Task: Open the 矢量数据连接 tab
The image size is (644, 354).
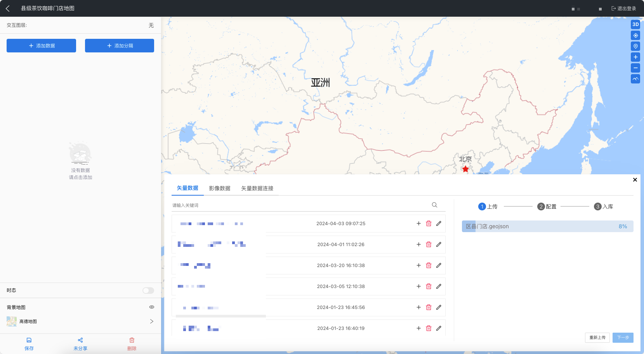Action: point(257,188)
